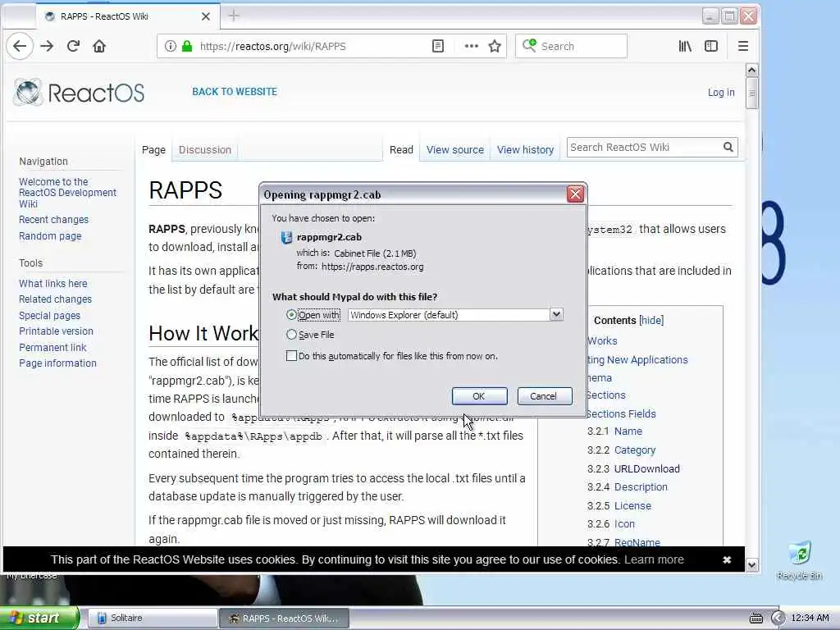Open What links here

tap(53, 283)
